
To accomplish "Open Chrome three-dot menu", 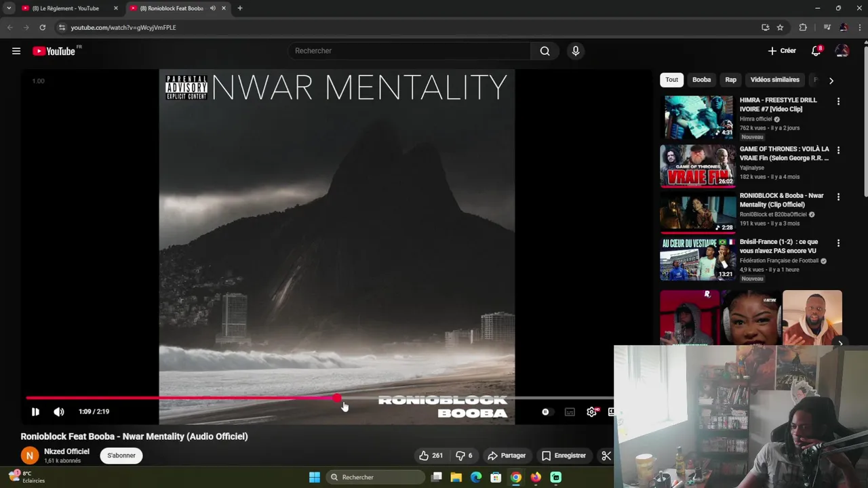I will [859, 27].
